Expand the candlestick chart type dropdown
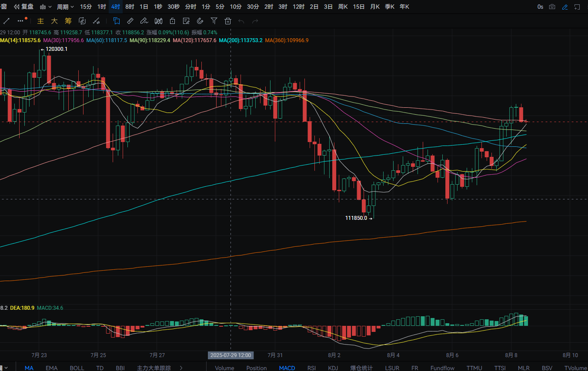This screenshot has height=371, width=588. (46, 7)
